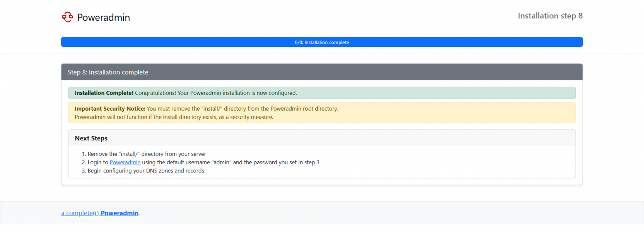Click the "Step 8: Installation complete" card header
644x232 pixels.
click(108, 72)
